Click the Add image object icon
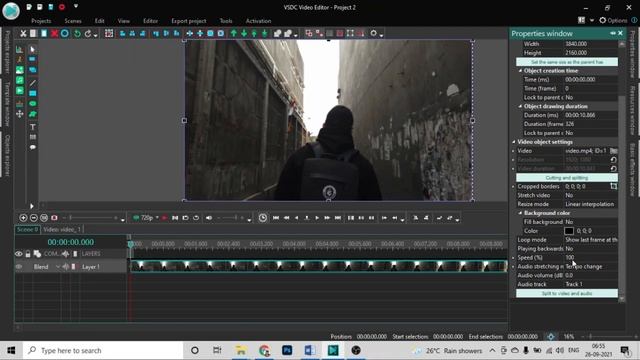The height and width of the screenshot is (360, 640). (19, 70)
